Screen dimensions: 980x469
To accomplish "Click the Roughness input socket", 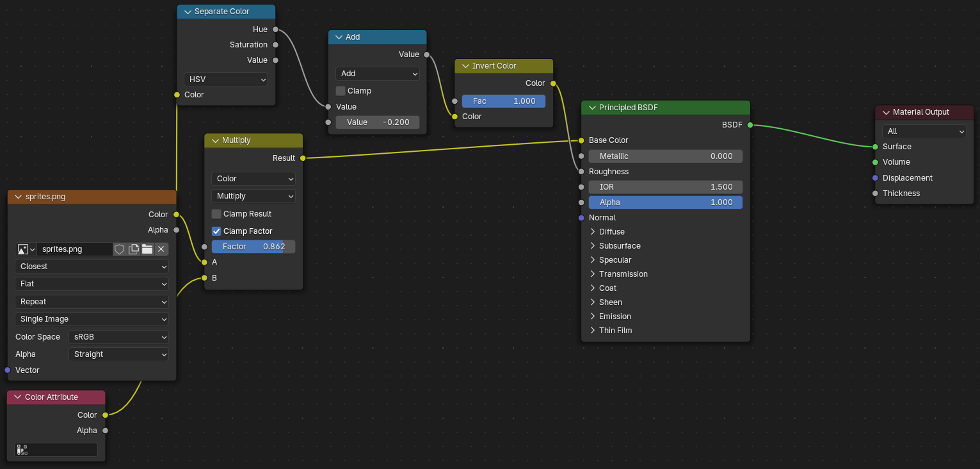I will pos(581,172).
